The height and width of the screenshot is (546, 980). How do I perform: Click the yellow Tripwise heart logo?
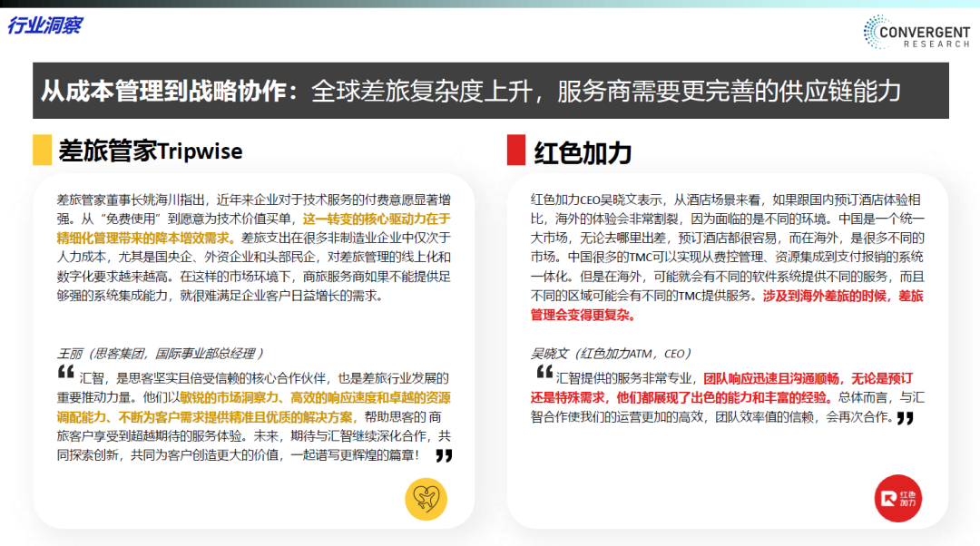[426, 499]
